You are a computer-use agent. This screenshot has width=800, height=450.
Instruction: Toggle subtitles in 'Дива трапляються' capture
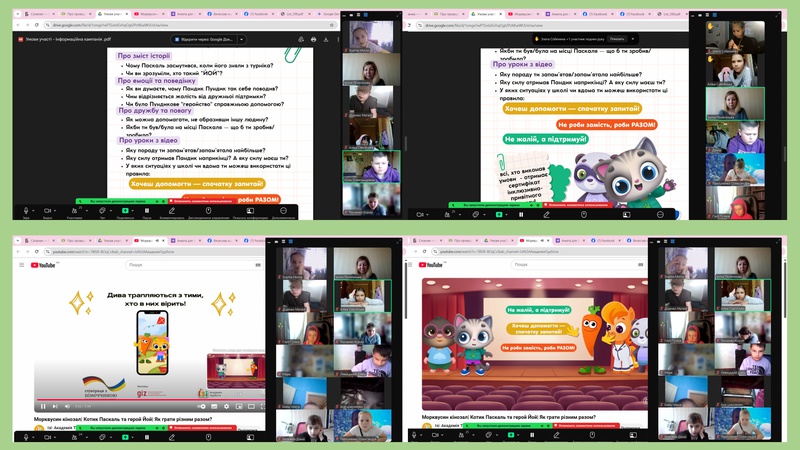click(214, 406)
